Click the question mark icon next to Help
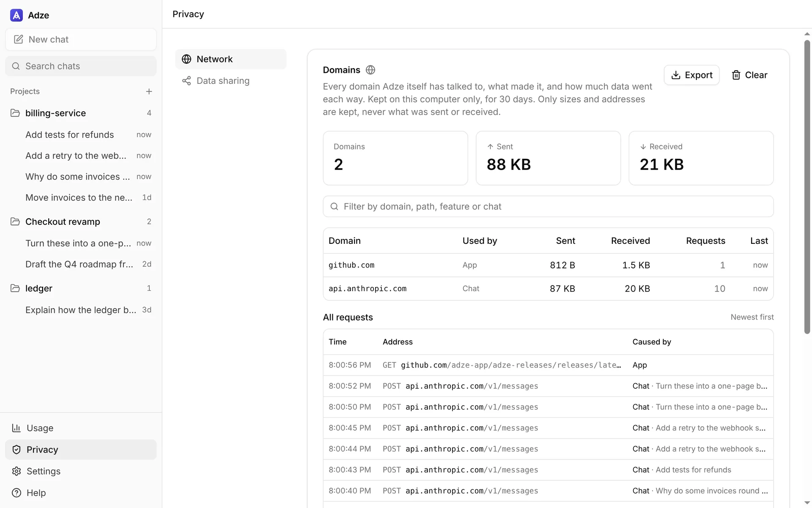Viewport: 812px width, 508px height. point(16,493)
